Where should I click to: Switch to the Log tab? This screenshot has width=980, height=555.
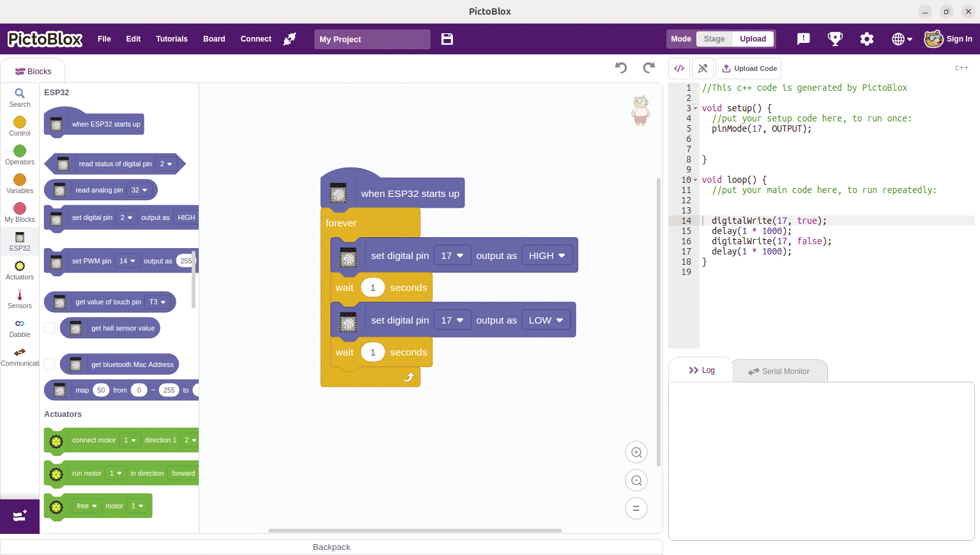tap(701, 370)
